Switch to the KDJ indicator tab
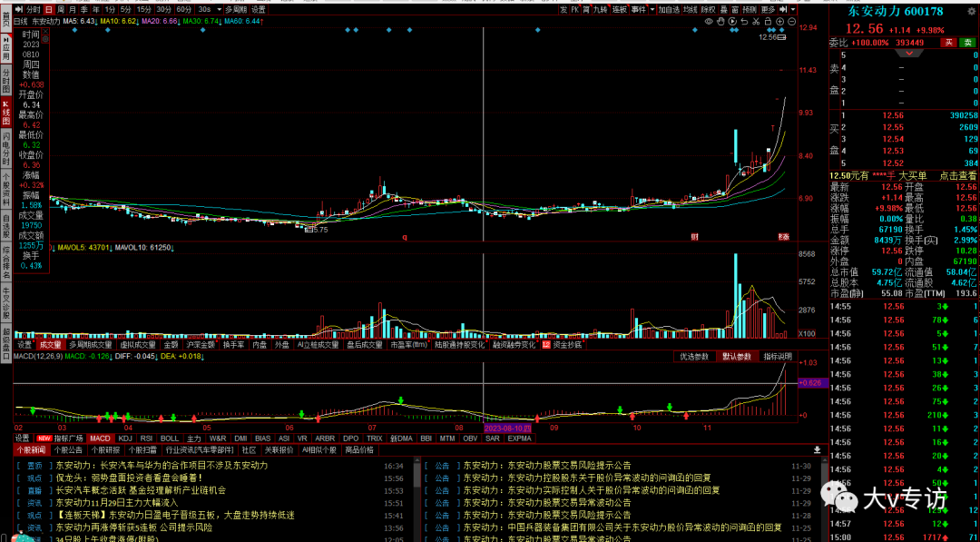 [125, 439]
